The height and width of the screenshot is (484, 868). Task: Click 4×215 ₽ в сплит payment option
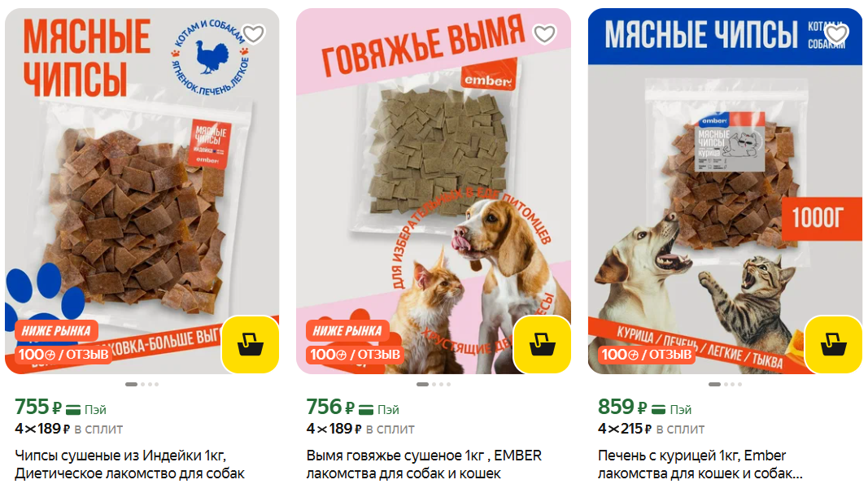pyautogui.click(x=651, y=429)
